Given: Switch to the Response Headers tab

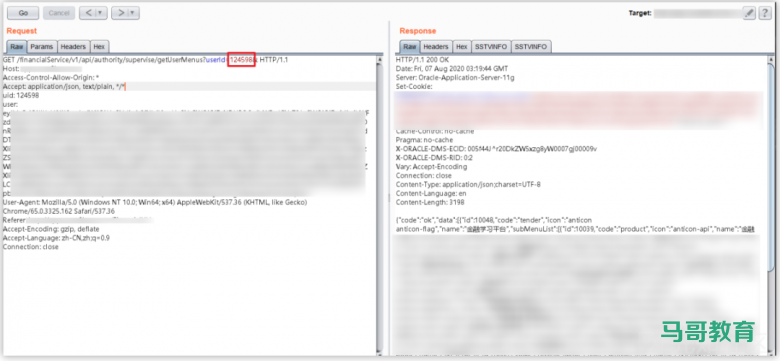Looking at the screenshot, I should 436,46.
